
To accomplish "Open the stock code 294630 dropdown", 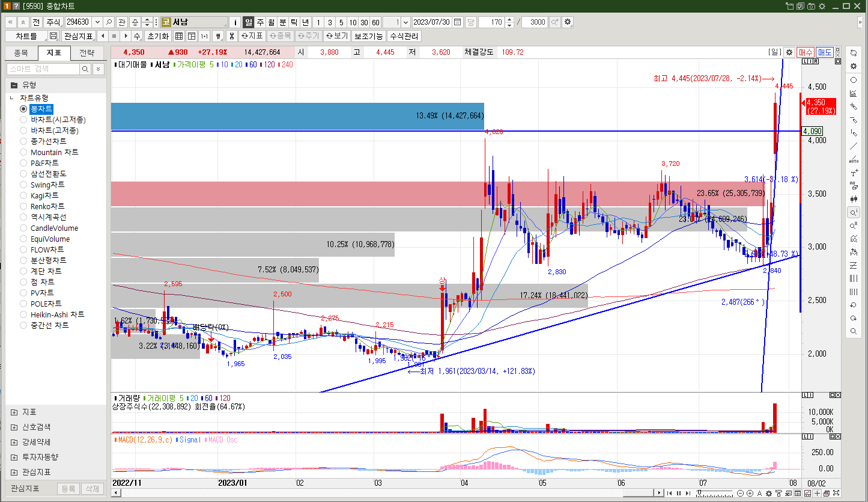I will click(98, 22).
